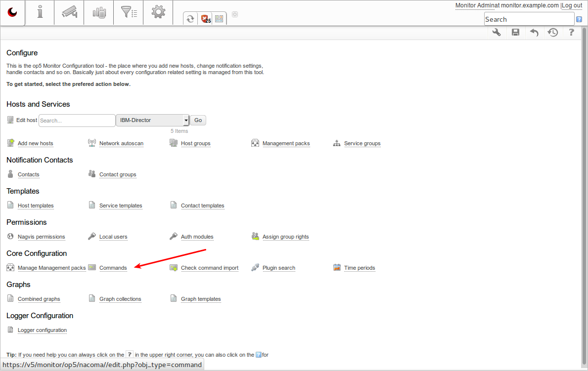Click the undo arrow icon
Image resolution: width=588 pixels, height=371 pixels.
(534, 33)
